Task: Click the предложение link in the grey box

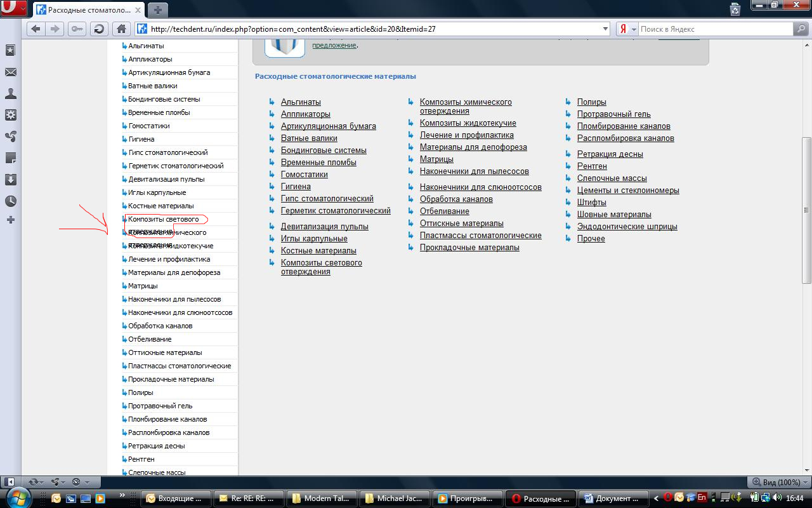Action: pos(334,45)
